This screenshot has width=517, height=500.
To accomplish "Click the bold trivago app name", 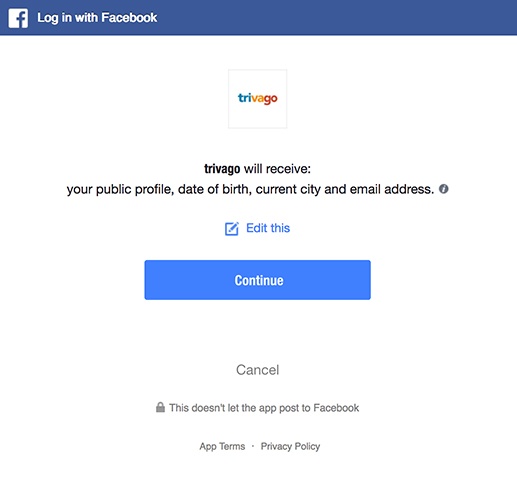I will [x=222, y=169].
